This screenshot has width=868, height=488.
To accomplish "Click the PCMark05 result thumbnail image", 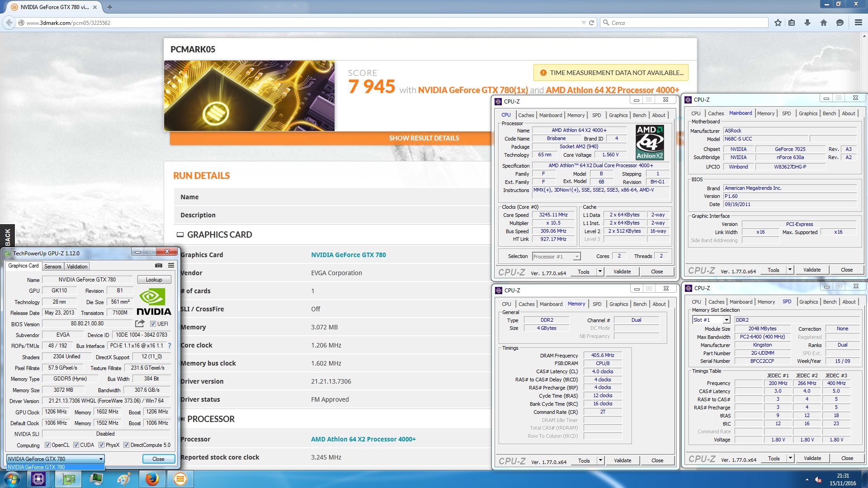I will [x=249, y=96].
